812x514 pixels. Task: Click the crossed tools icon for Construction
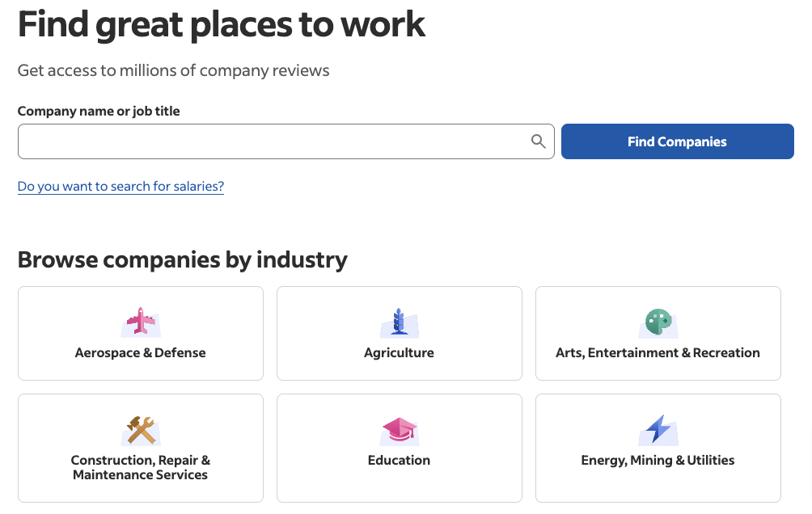[x=140, y=429]
